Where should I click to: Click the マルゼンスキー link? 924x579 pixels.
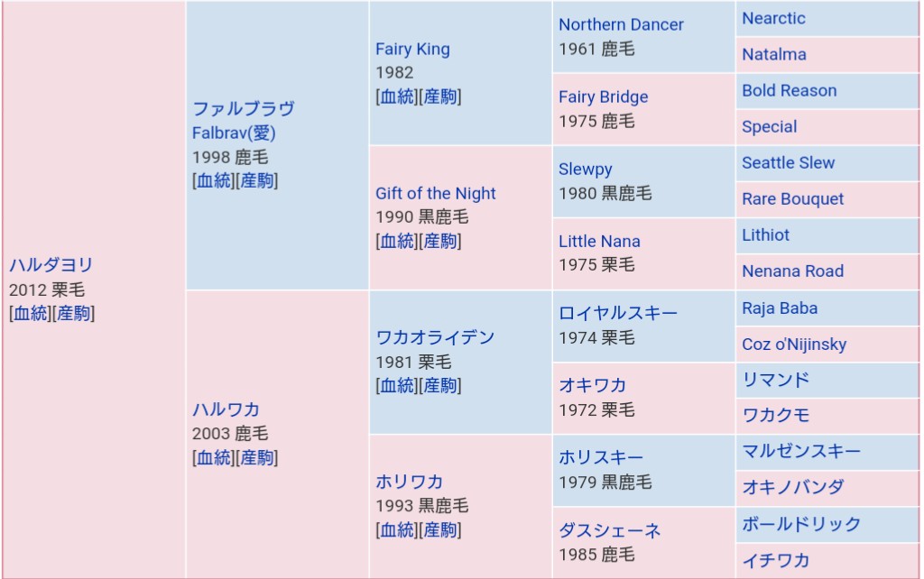pos(801,451)
